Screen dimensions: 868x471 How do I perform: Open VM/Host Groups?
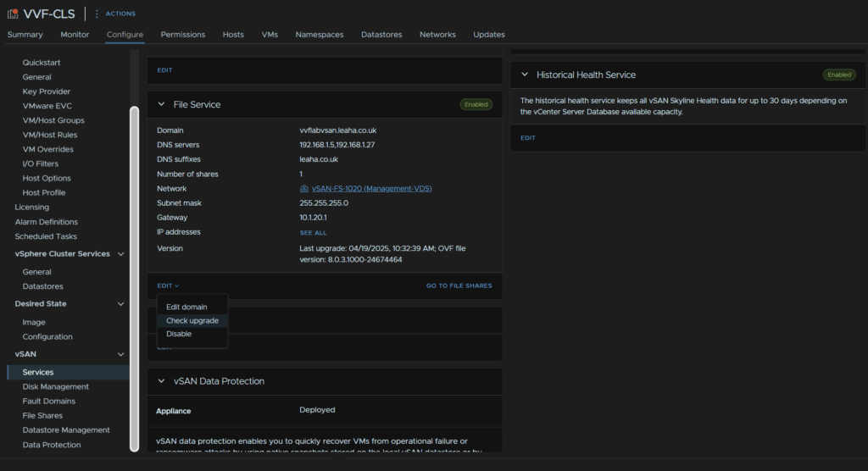53,120
